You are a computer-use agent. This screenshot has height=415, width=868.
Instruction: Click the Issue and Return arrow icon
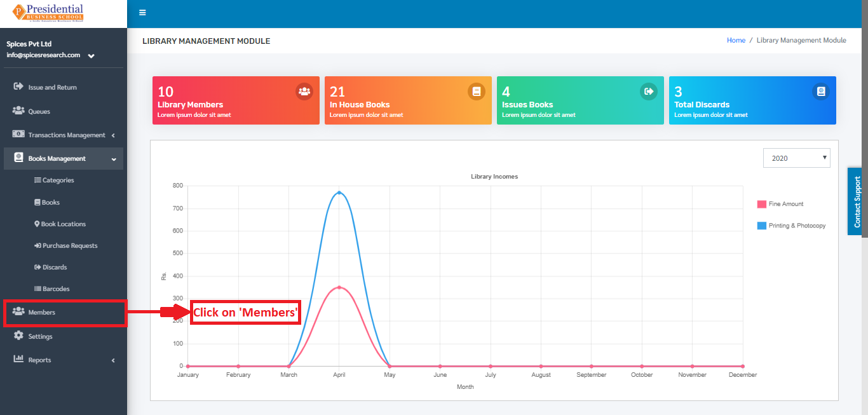(x=18, y=86)
